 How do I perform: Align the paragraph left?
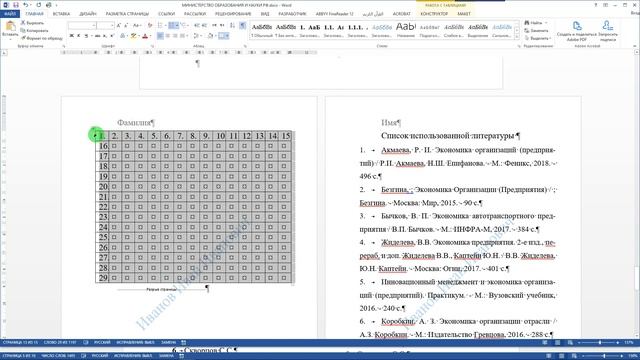(x=160, y=36)
